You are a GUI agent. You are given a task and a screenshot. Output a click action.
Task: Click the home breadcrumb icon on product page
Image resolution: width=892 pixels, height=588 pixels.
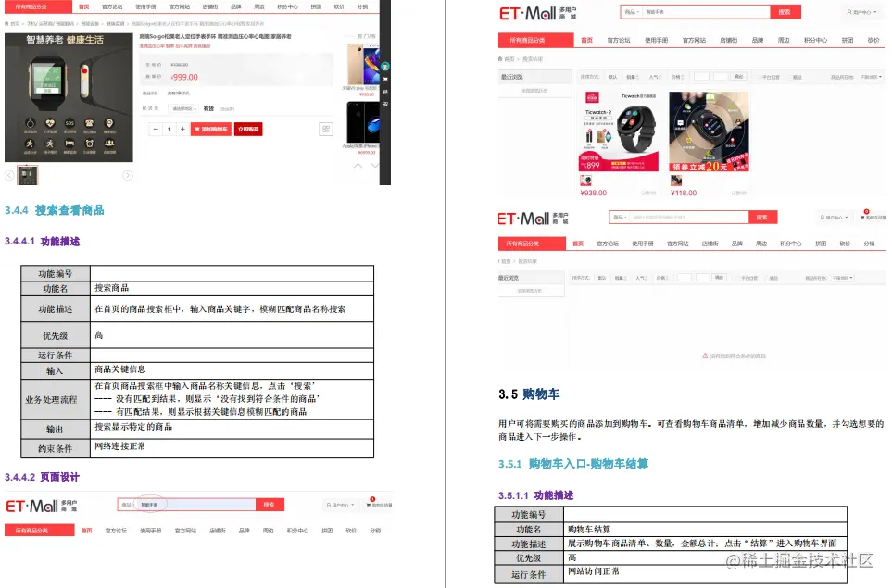(6, 24)
